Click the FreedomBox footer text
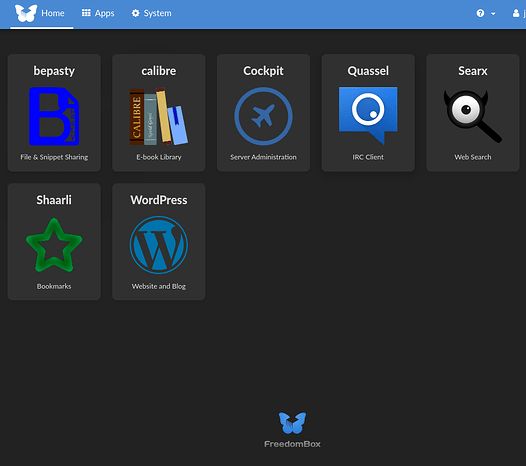This screenshot has width=526, height=466. point(292,444)
